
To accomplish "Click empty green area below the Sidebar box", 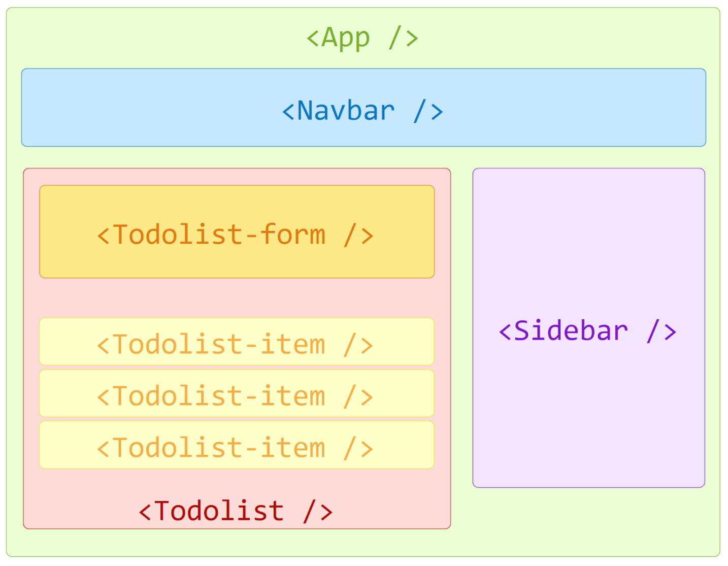I will 588,520.
